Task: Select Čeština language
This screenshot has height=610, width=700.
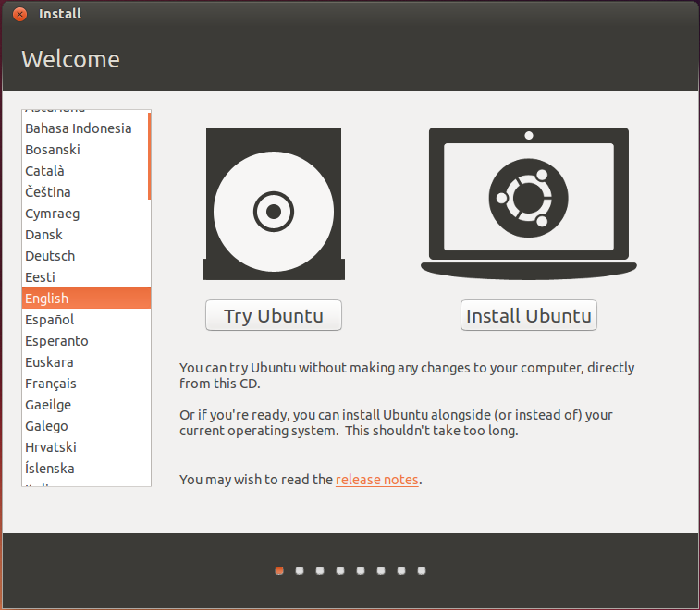Action: [x=86, y=192]
